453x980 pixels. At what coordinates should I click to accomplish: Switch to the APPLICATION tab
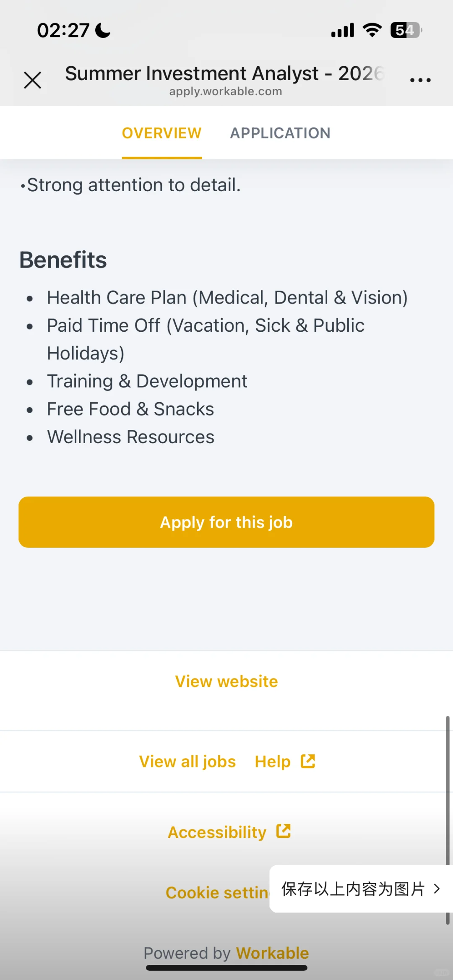(280, 133)
